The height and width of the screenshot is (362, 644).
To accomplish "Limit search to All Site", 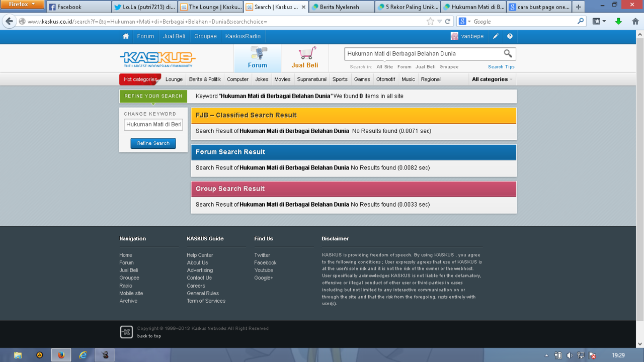I will pos(385,67).
